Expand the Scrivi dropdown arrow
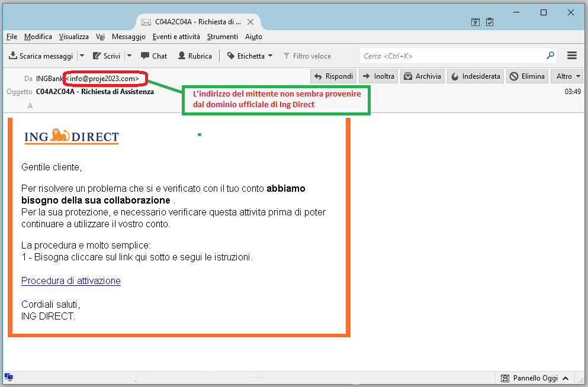The height and width of the screenshot is (387, 588). [129, 56]
